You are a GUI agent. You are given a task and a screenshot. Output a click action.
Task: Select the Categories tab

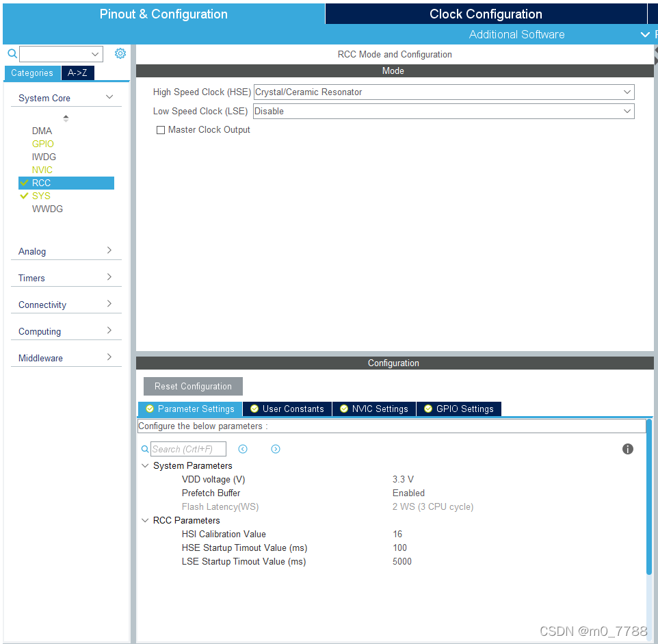click(32, 73)
